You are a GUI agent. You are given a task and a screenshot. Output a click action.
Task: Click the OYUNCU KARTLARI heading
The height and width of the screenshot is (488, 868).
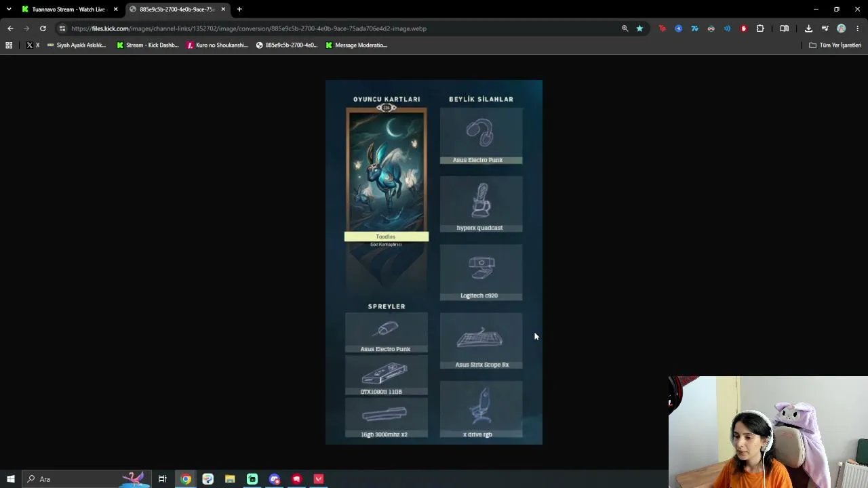387,99
